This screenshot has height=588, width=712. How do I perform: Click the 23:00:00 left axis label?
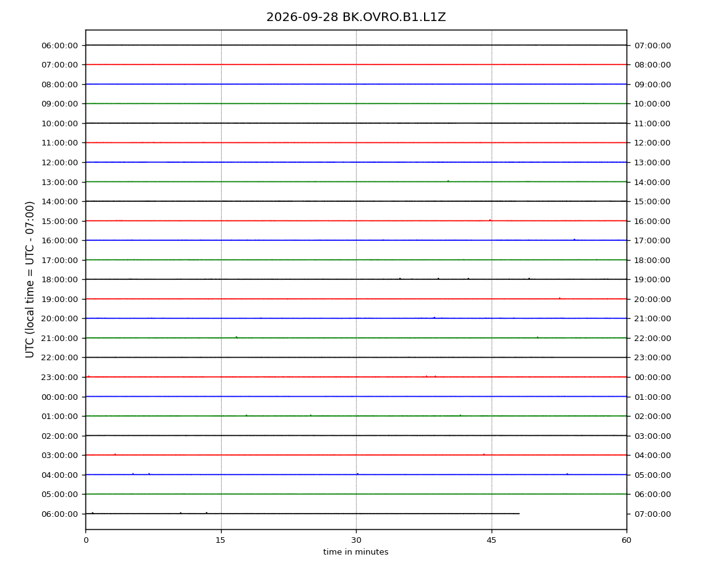[x=59, y=378]
